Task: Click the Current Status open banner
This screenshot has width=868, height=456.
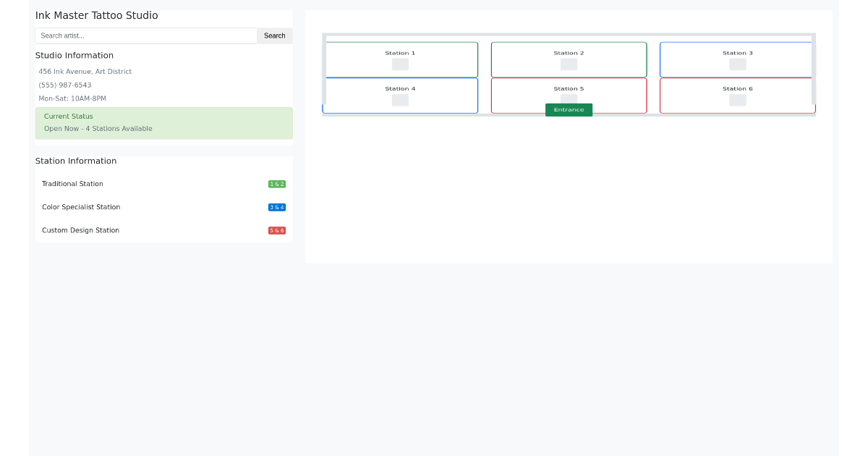Action: [163, 123]
